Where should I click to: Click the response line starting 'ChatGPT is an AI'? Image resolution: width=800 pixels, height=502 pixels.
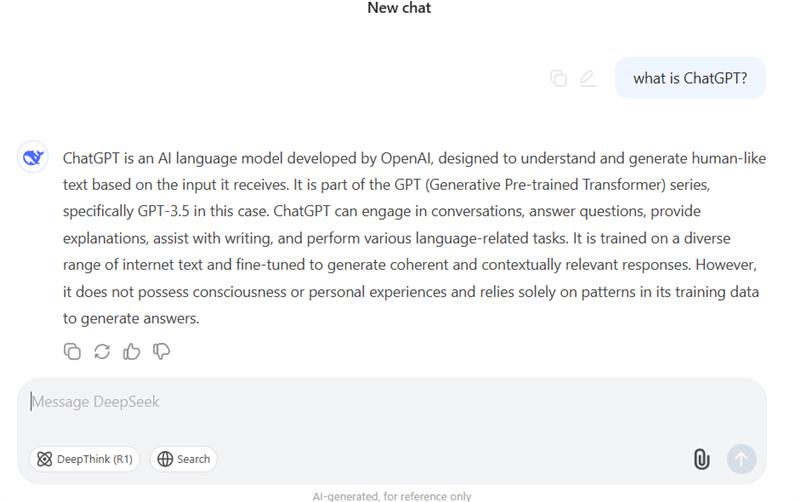pos(414,158)
